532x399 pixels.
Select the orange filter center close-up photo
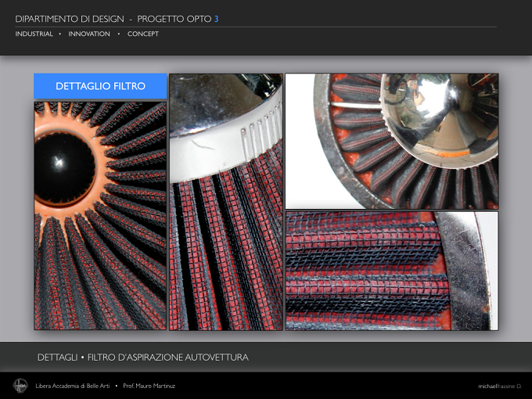(x=100, y=215)
